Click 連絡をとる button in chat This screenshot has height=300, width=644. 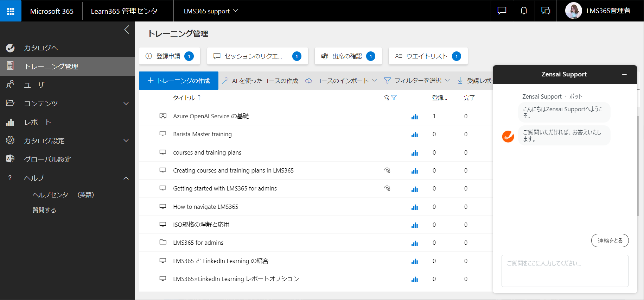click(610, 240)
